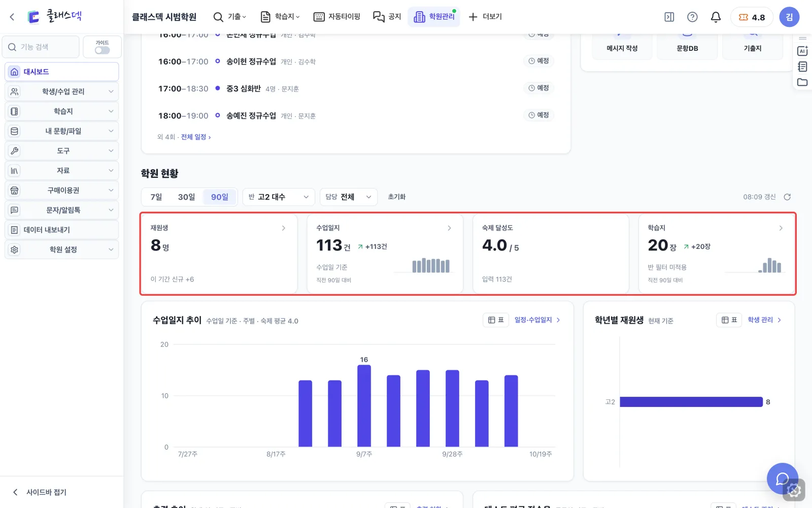Open the folder icon on right rail
The height and width of the screenshot is (508, 812).
pos(802,82)
